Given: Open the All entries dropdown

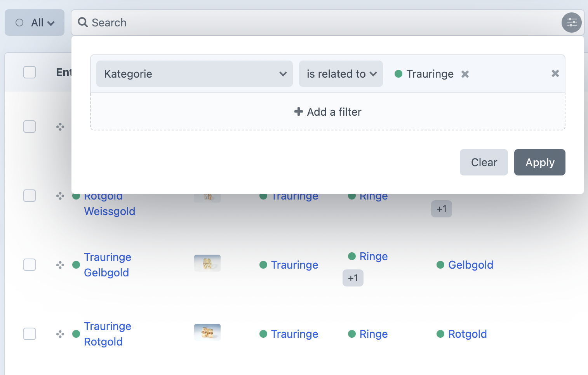Looking at the screenshot, I should 35,23.
